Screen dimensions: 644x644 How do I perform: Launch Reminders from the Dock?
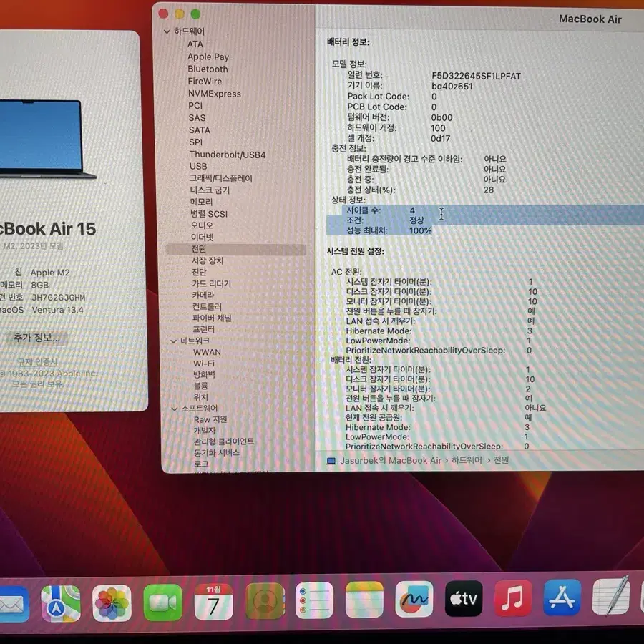tap(314, 600)
